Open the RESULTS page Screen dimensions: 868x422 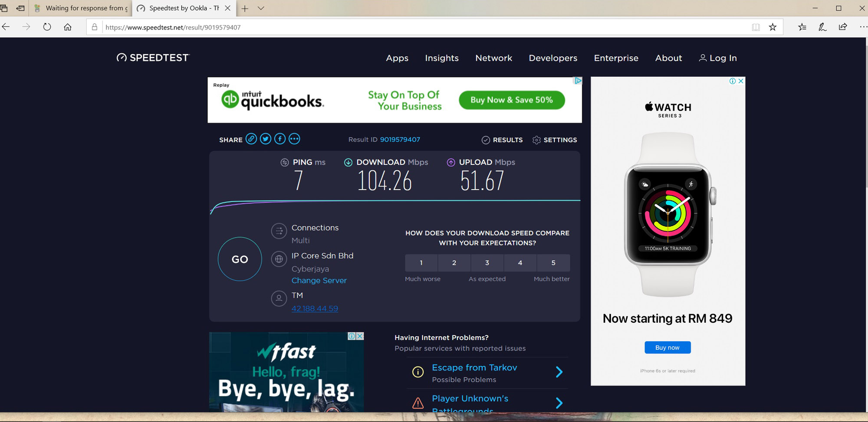[x=502, y=140]
